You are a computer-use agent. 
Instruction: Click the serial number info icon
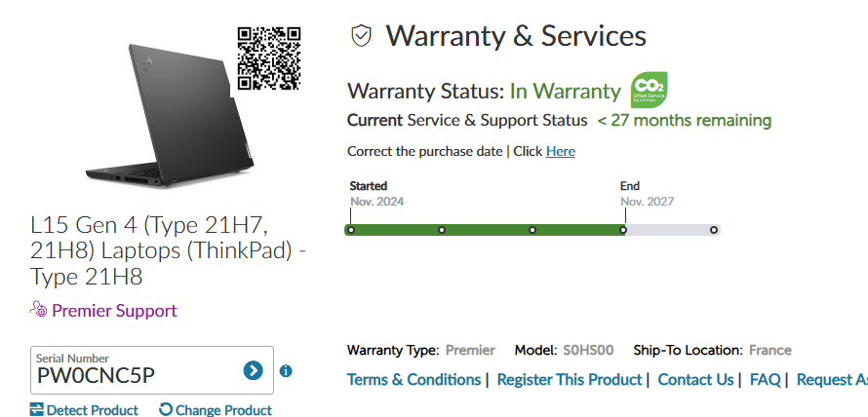pos(286,371)
